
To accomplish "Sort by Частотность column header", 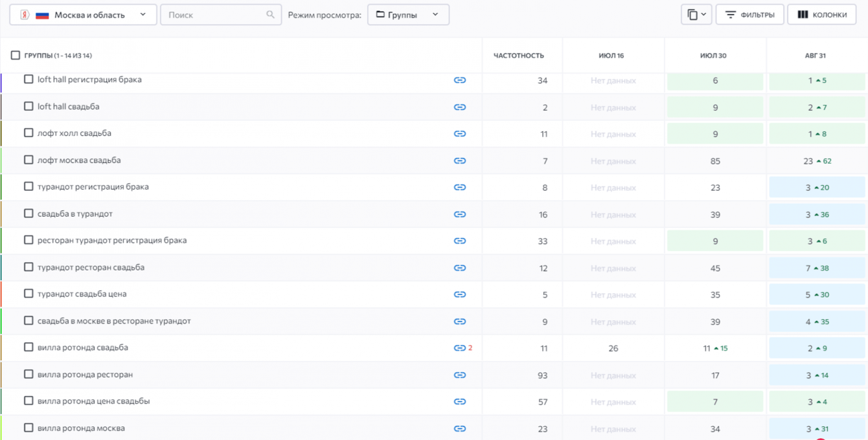I will [x=518, y=56].
